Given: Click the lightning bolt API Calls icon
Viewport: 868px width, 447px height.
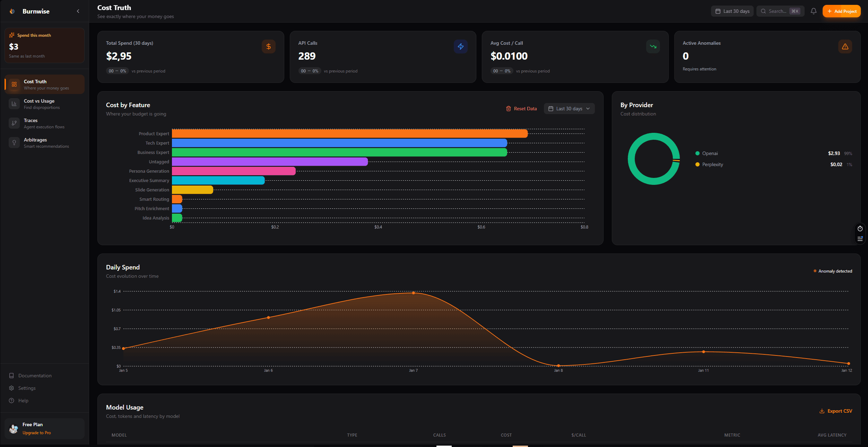Looking at the screenshot, I should point(460,46).
